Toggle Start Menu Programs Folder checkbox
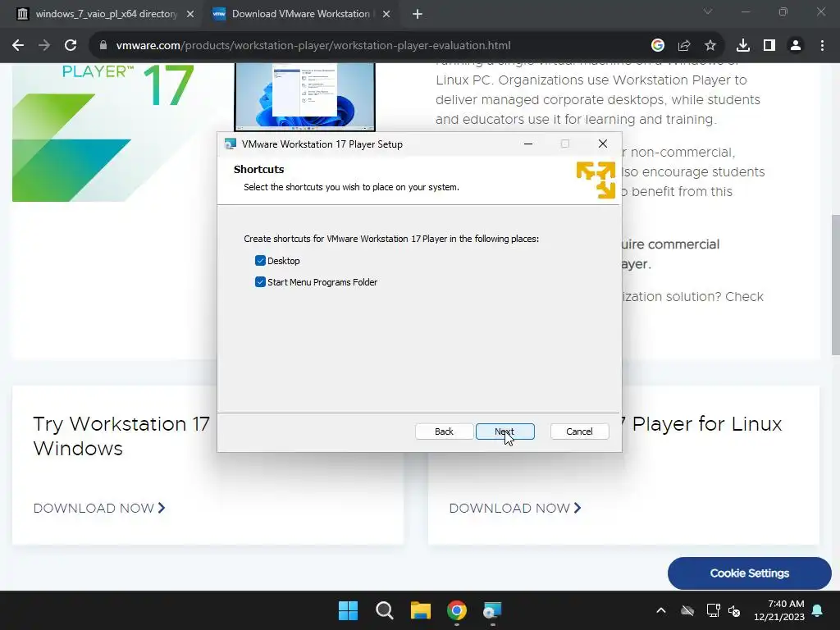Screen dimensions: 840x630 click(x=260, y=282)
